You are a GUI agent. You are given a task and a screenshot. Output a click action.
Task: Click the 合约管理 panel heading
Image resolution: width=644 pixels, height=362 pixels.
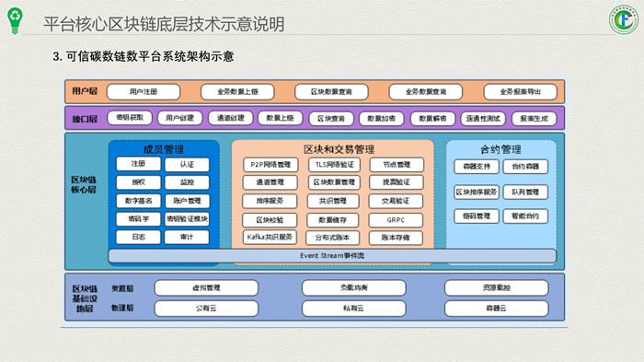pyautogui.click(x=500, y=149)
